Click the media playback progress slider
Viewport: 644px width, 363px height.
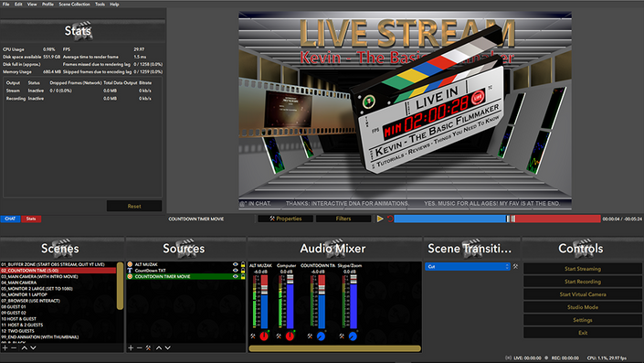pos(497,219)
